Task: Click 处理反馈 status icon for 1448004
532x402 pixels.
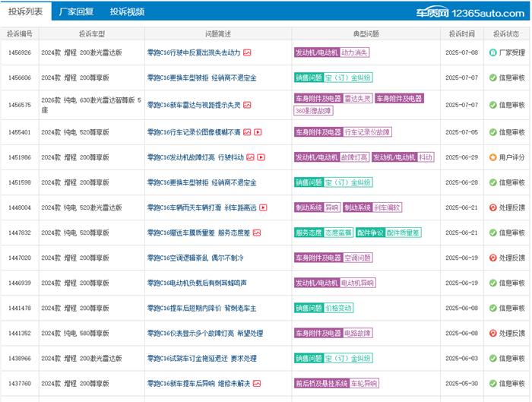Action: pyautogui.click(x=493, y=207)
